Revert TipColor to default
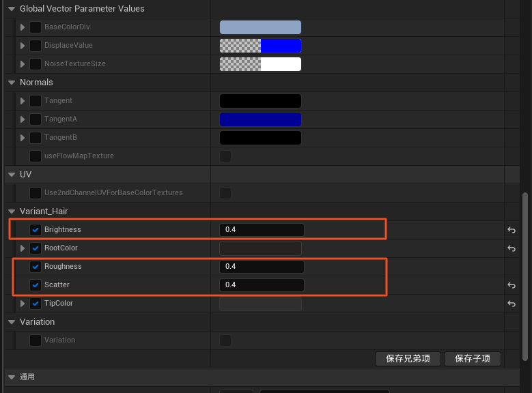Image resolution: width=532 pixels, height=393 pixels. pos(511,304)
